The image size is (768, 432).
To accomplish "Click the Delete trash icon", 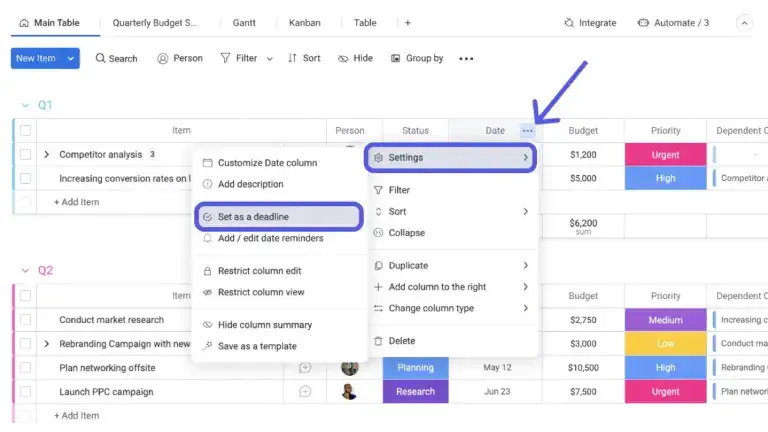I will pyautogui.click(x=378, y=341).
